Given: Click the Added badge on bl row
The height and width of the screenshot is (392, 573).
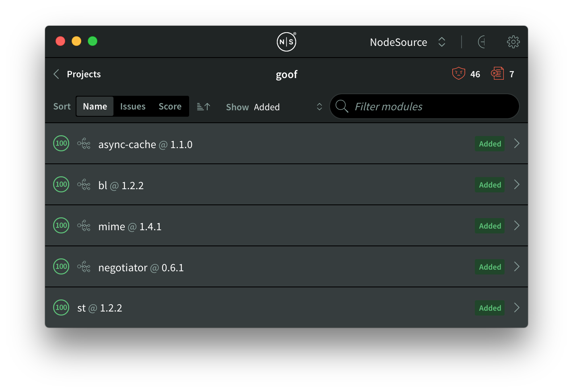Looking at the screenshot, I should coord(490,185).
